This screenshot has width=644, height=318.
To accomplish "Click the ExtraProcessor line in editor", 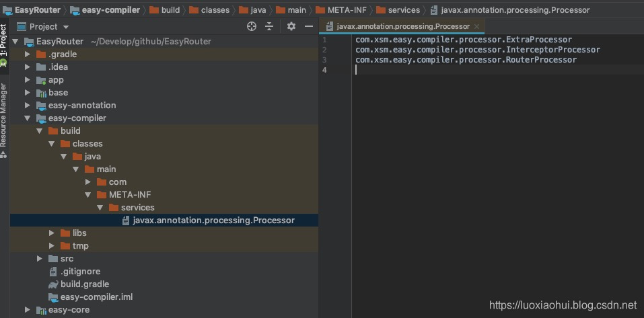I will click(x=464, y=40).
